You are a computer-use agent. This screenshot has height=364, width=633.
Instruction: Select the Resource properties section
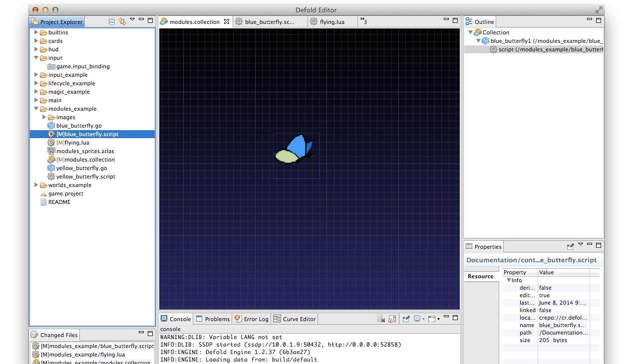(481, 276)
